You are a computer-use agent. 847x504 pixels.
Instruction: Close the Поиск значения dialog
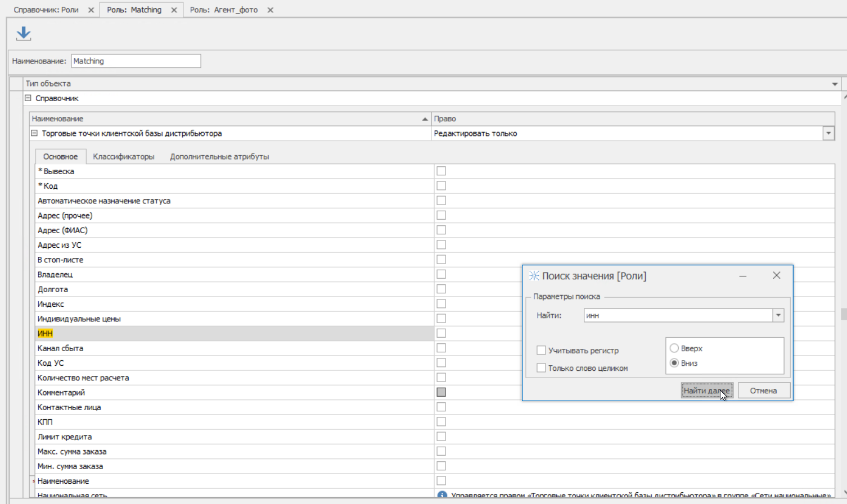[x=776, y=275]
